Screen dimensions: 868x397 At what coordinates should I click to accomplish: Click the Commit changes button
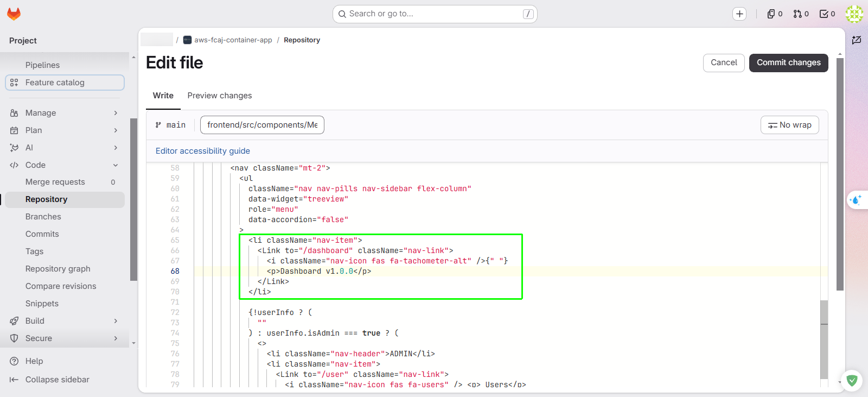(x=788, y=62)
